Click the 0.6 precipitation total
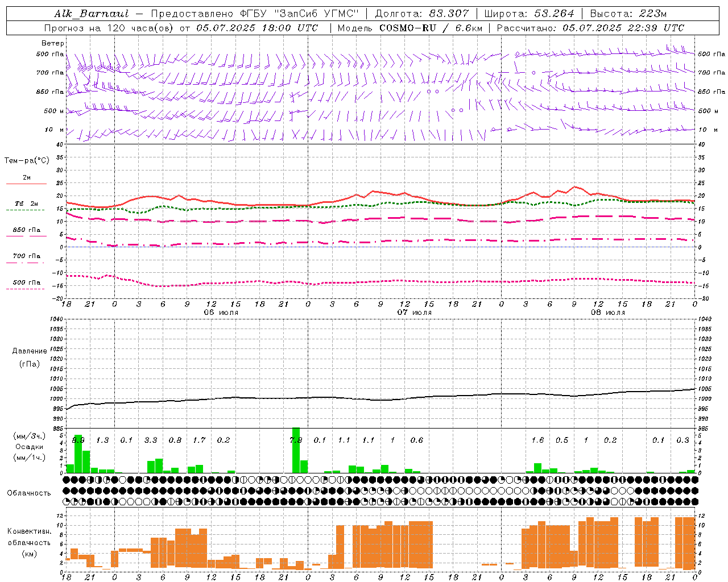728x582 pixels. click(416, 440)
